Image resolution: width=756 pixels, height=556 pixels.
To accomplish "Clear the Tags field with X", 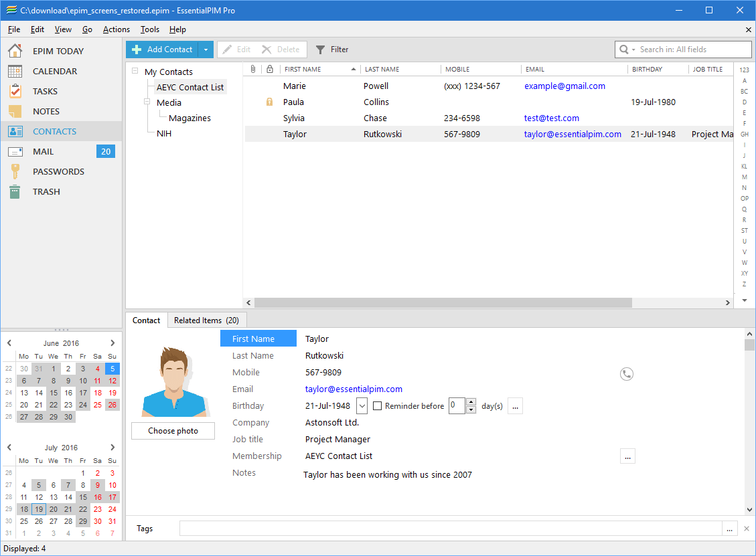I will tap(747, 529).
